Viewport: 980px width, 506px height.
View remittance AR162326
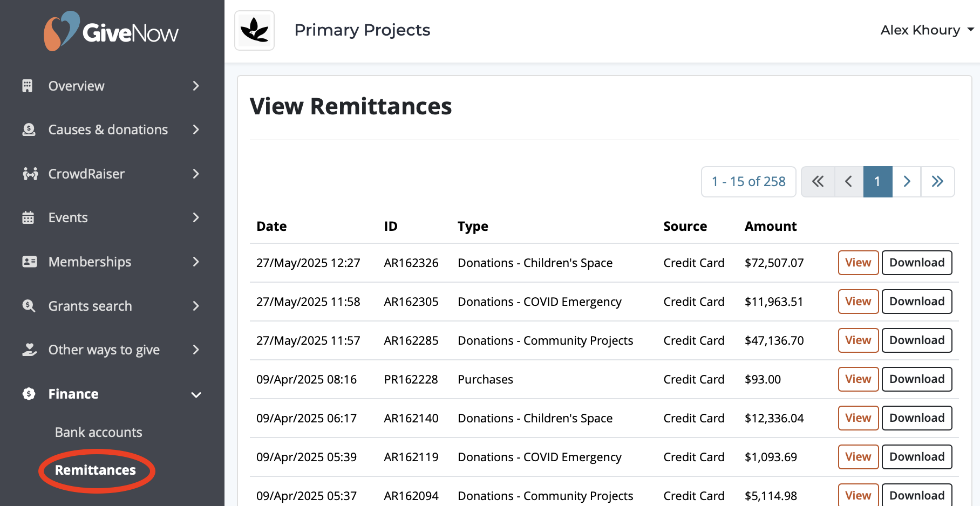pyautogui.click(x=858, y=263)
